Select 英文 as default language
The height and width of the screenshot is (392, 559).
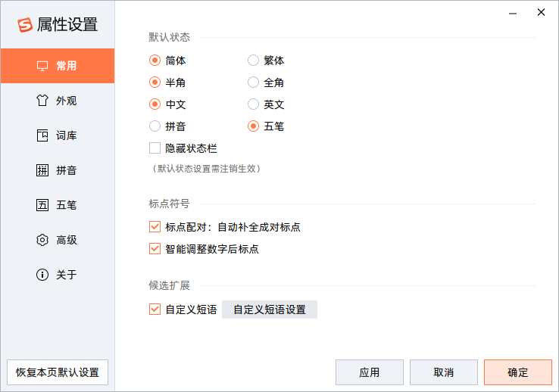pos(254,104)
